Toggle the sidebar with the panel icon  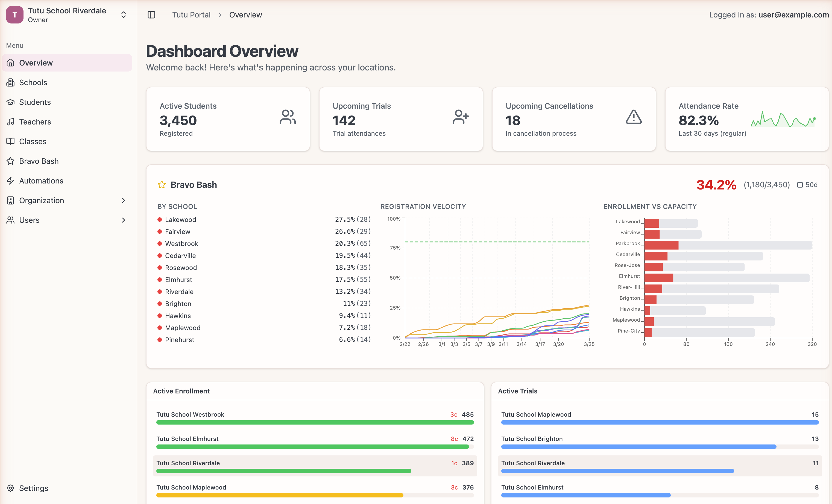tap(151, 15)
